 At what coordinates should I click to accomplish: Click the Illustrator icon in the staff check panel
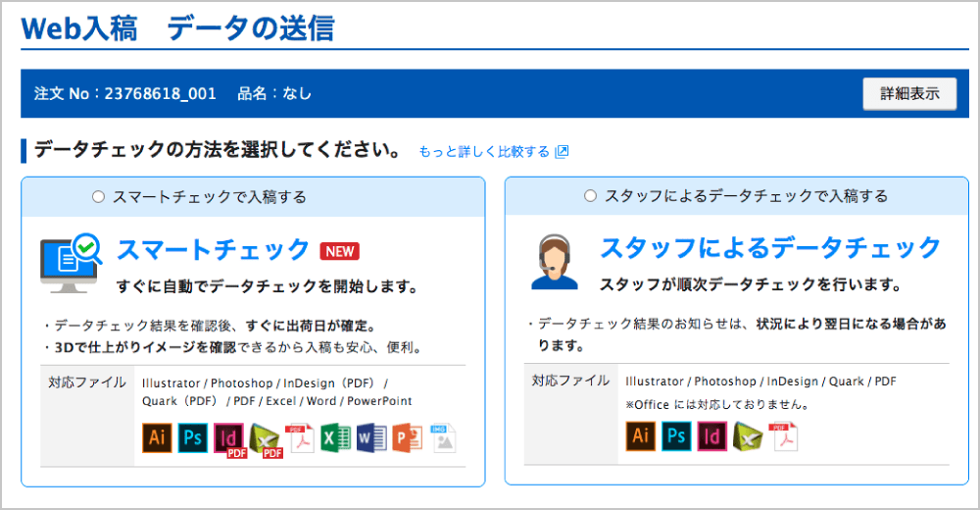(x=640, y=436)
